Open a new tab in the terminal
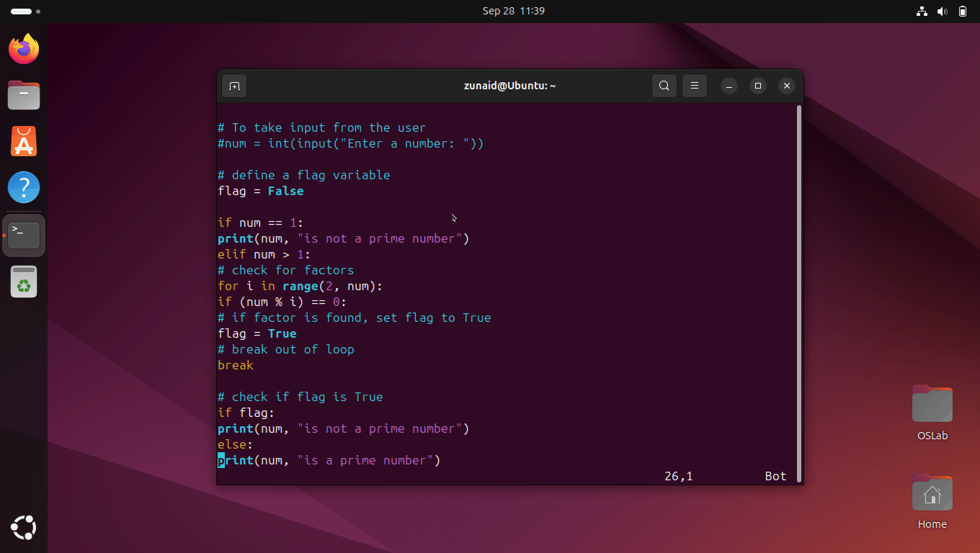 click(233, 85)
